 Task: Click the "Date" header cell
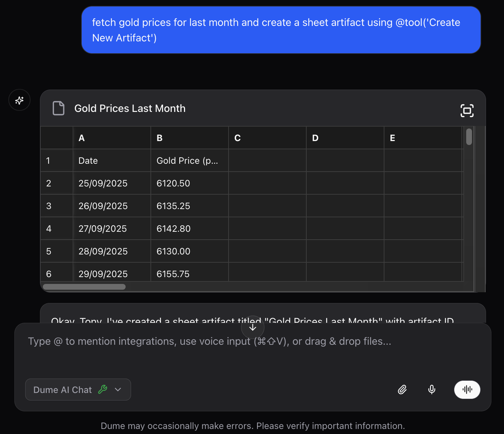click(x=112, y=161)
